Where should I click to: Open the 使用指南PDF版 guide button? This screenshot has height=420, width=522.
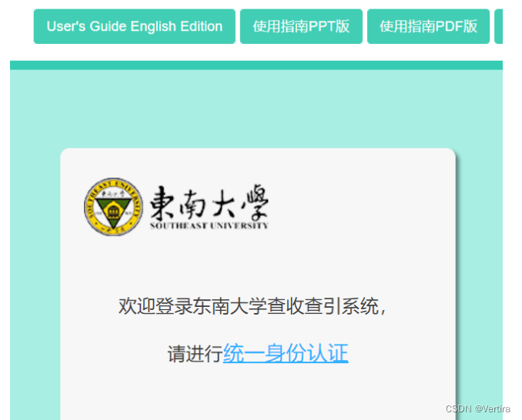point(428,26)
